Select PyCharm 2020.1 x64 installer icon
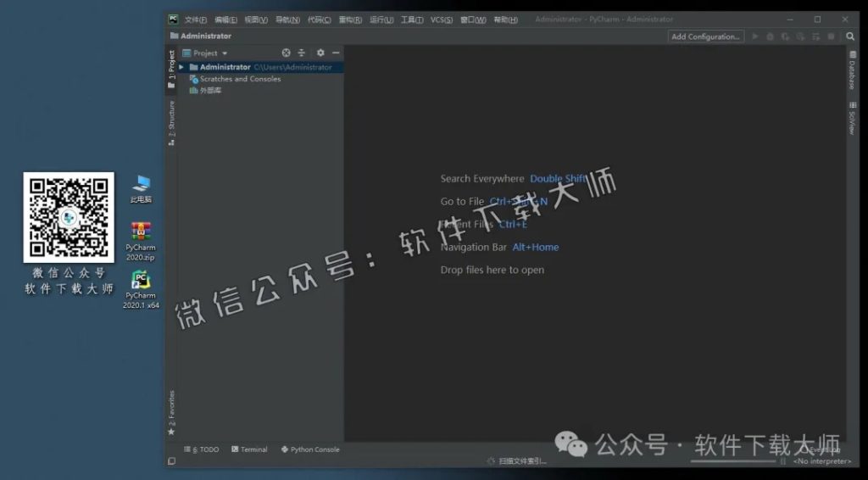The width and height of the screenshot is (868, 480). 141,289
